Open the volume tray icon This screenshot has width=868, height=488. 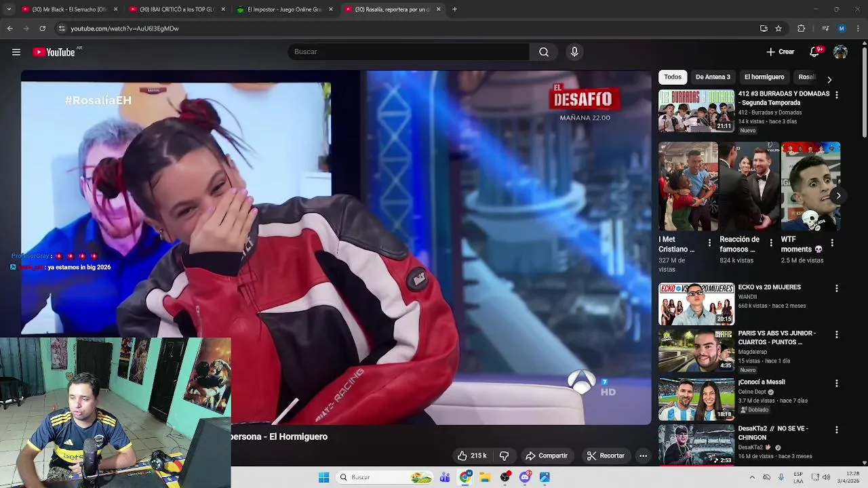tap(826, 477)
